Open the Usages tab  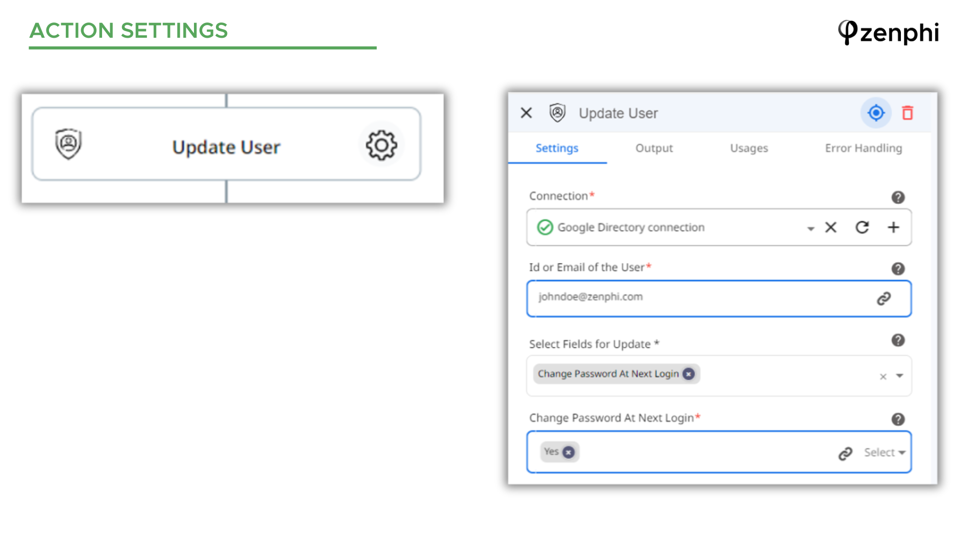point(749,148)
